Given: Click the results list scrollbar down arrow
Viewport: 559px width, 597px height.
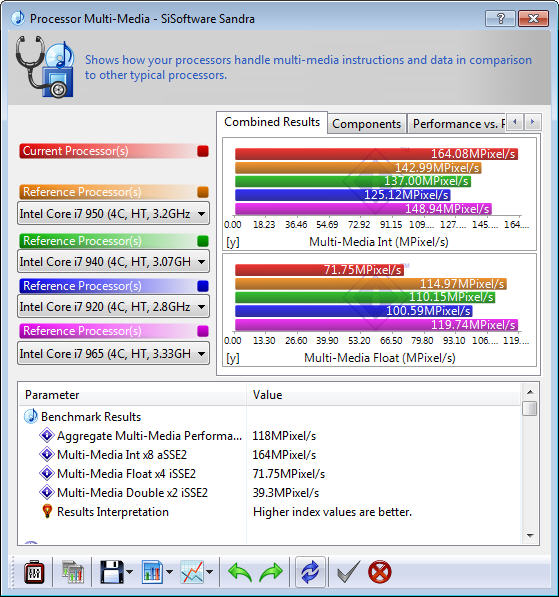Looking at the screenshot, I should (x=530, y=536).
